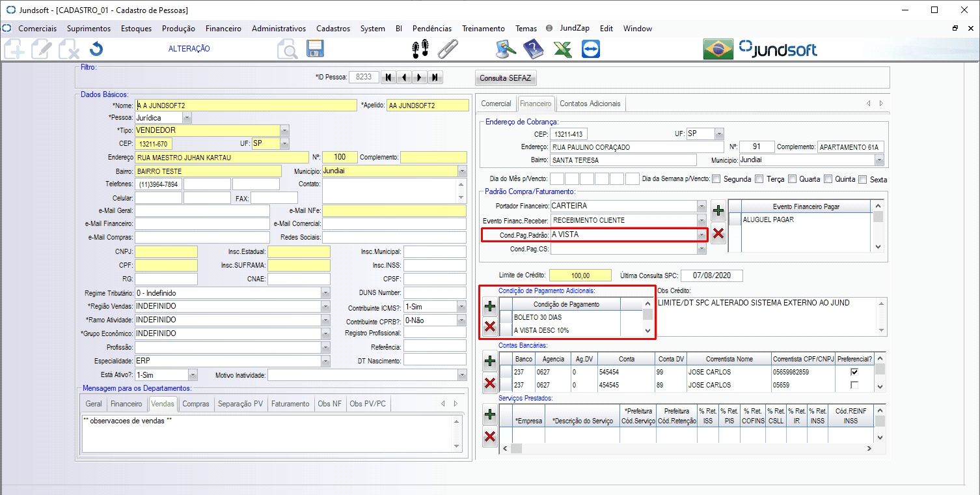Switch to the Comercial tab
The height and width of the screenshot is (495, 980).
496,104
